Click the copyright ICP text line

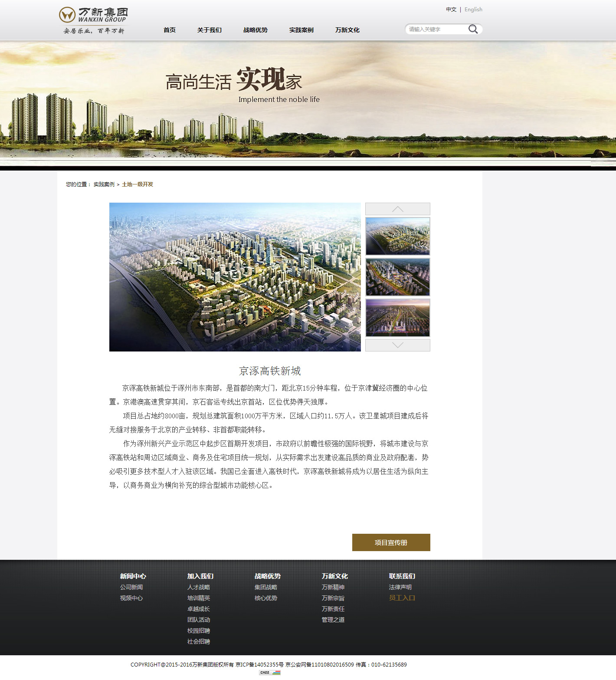(x=269, y=664)
